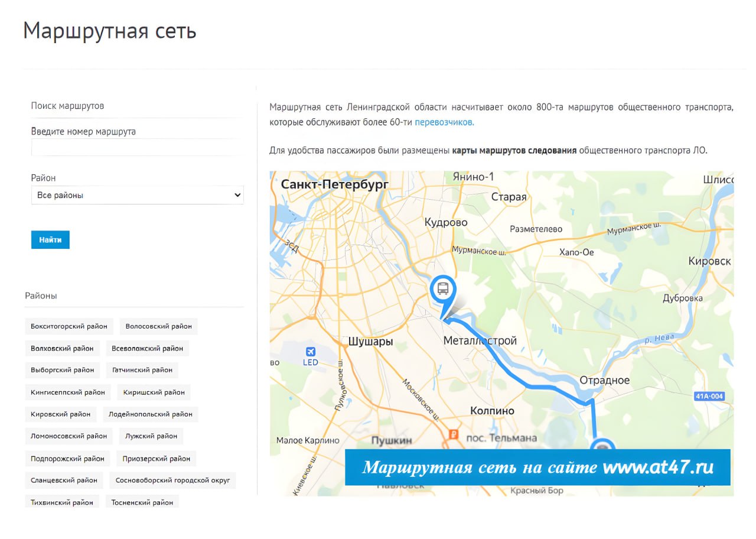Select Бокситогорский район tag
Viewport: 756px width, 539px height.
[69, 326]
